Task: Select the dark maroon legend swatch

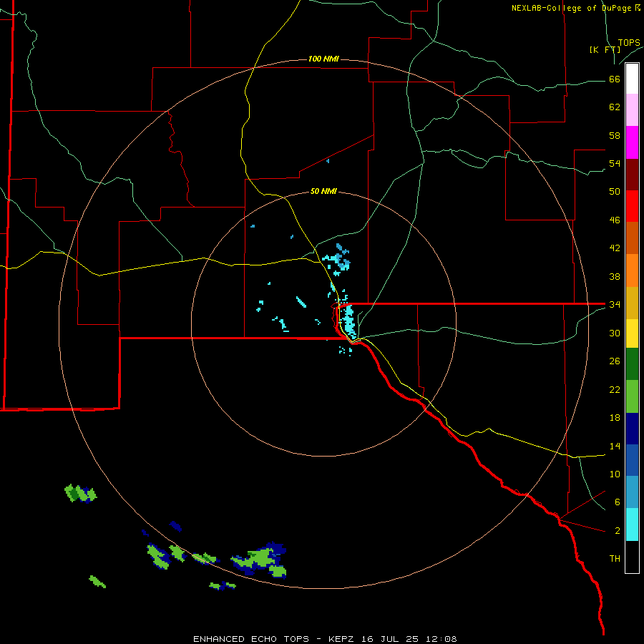Action: click(x=632, y=175)
